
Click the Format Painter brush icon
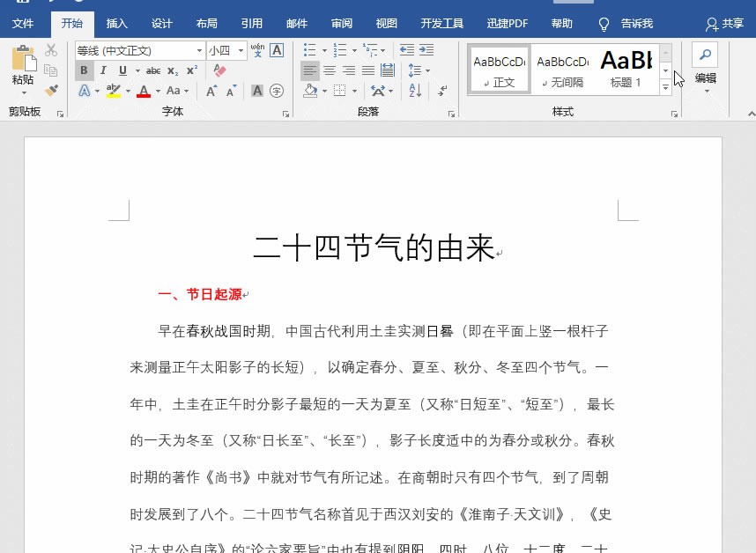click(51, 90)
